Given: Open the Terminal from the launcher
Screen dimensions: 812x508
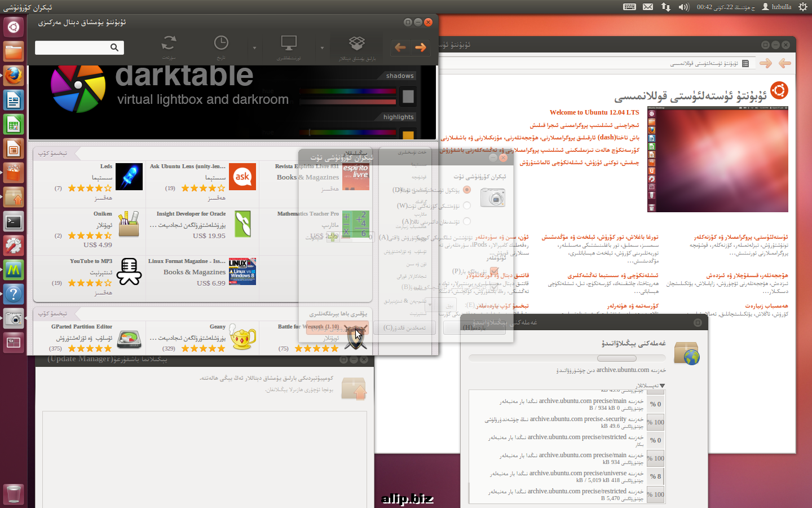Looking at the screenshot, I should (x=14, y=222).
